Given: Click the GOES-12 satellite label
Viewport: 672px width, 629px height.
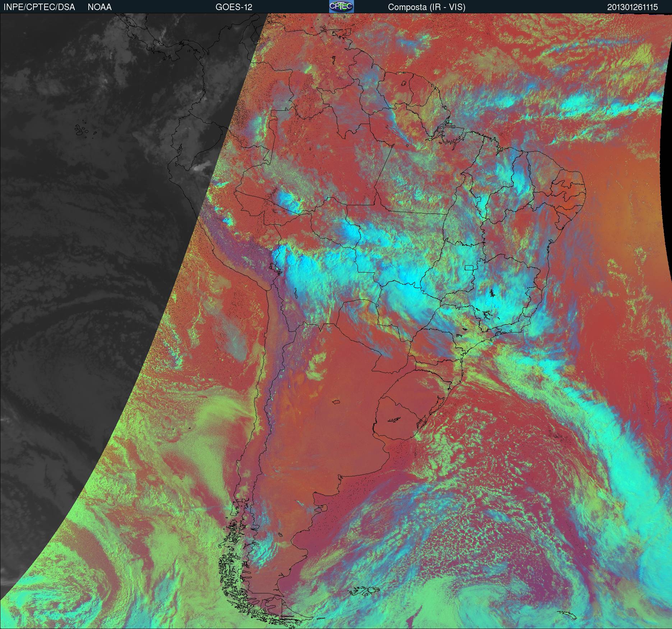Looking at the screenshot, I should pos(234,7).
